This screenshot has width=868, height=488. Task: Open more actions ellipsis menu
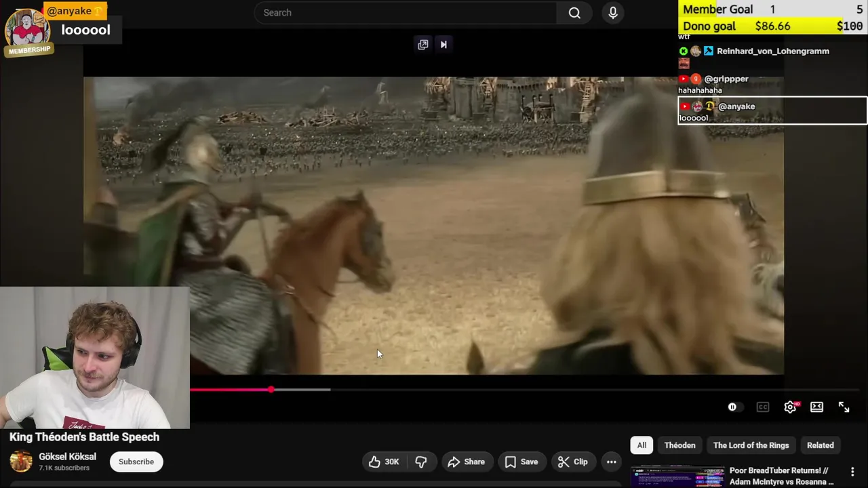[612, 462]
